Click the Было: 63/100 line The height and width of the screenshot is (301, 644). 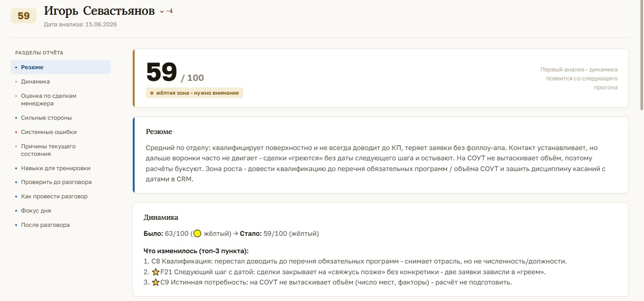(x=231, y=234)
